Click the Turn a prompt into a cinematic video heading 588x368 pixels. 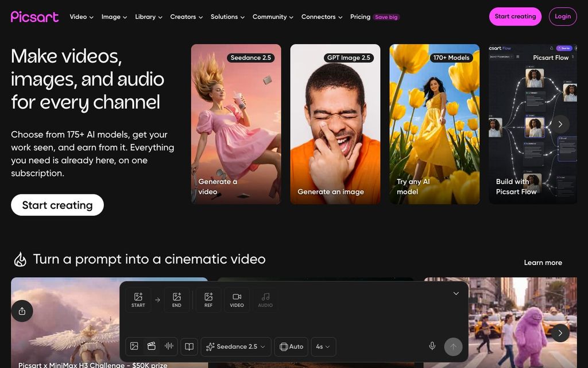[149, 259]
